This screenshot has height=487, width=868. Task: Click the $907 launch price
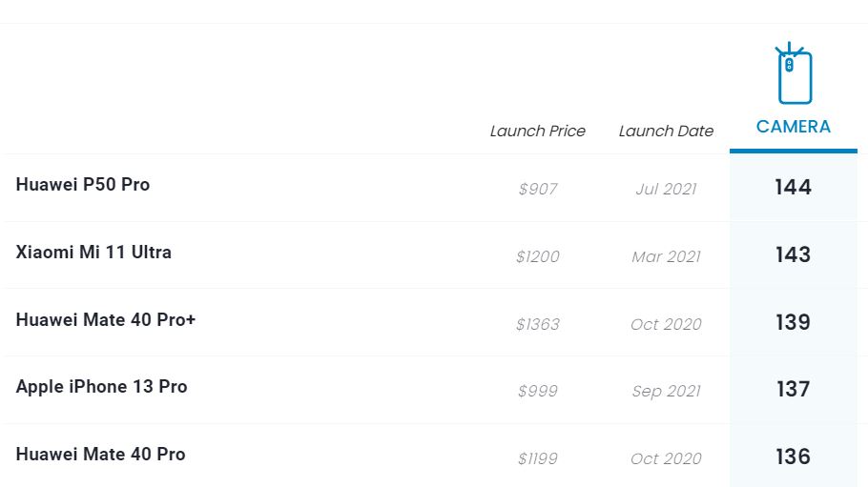coord(538,190)
